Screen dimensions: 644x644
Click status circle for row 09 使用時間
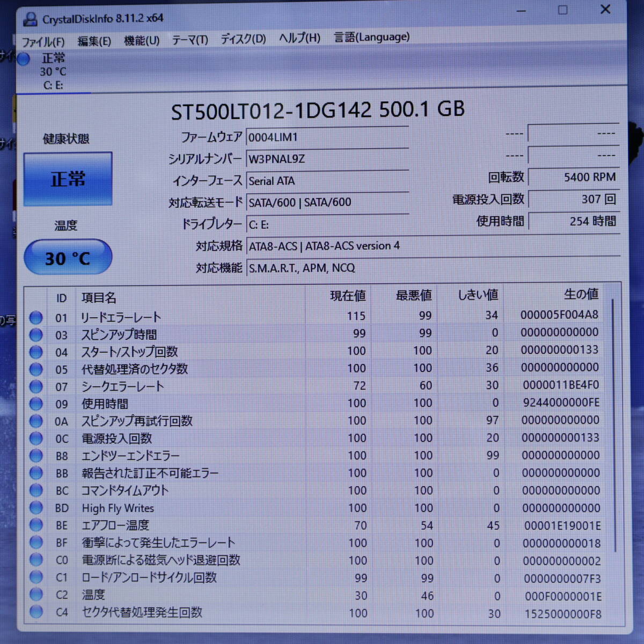(x=36, y=404)
